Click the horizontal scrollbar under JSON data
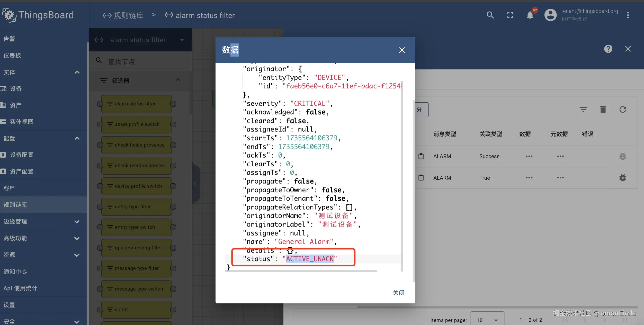644x325 pixels. 301,271
